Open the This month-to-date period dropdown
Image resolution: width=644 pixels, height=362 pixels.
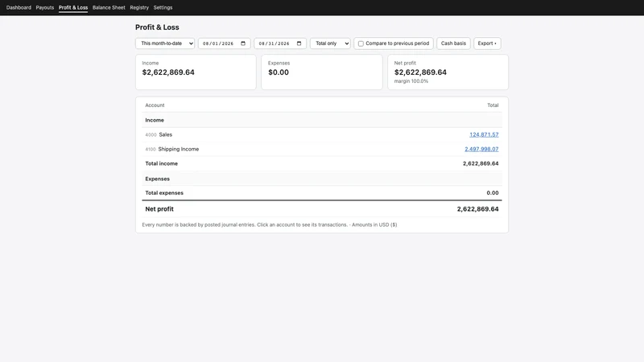[165, 43]
